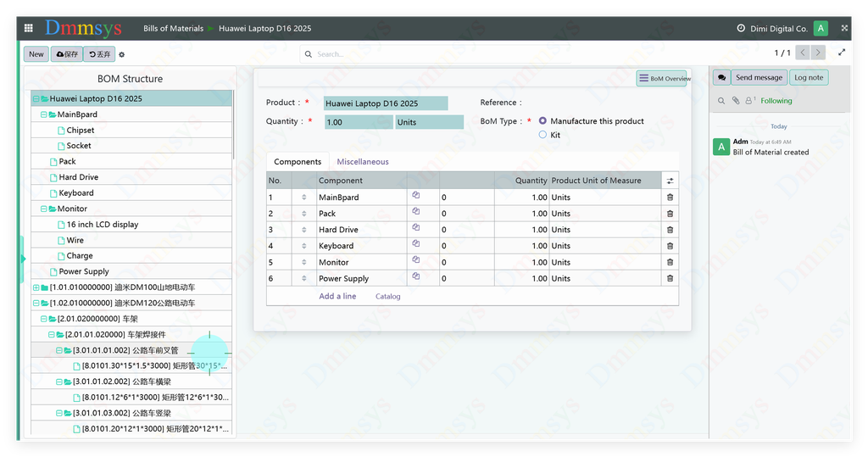The image size is (868, 457).
Task: Click the search magnifier icon
Action: pyautogui.click(x=309, y=54)
